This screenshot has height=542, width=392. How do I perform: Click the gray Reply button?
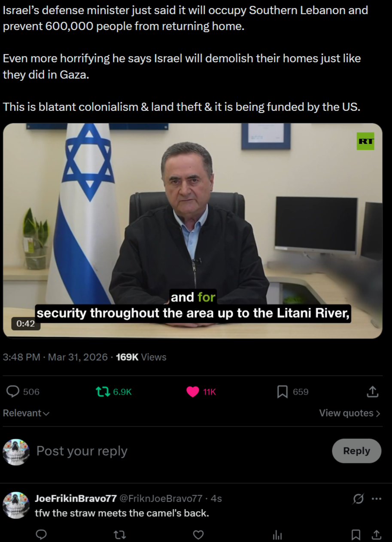click(x=356, y=451)
